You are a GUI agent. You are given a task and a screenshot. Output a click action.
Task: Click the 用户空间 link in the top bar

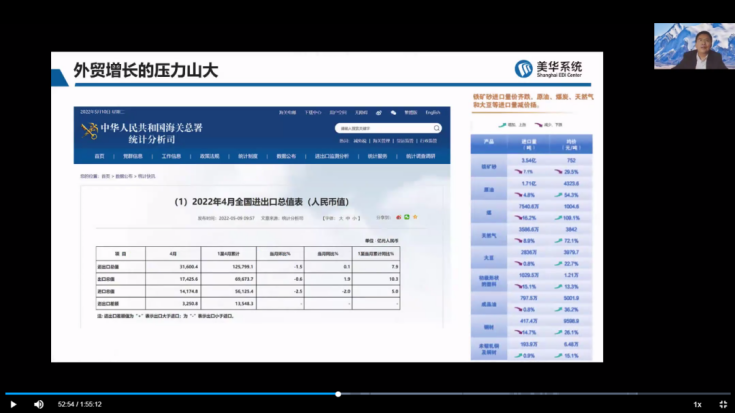point(338,113)
